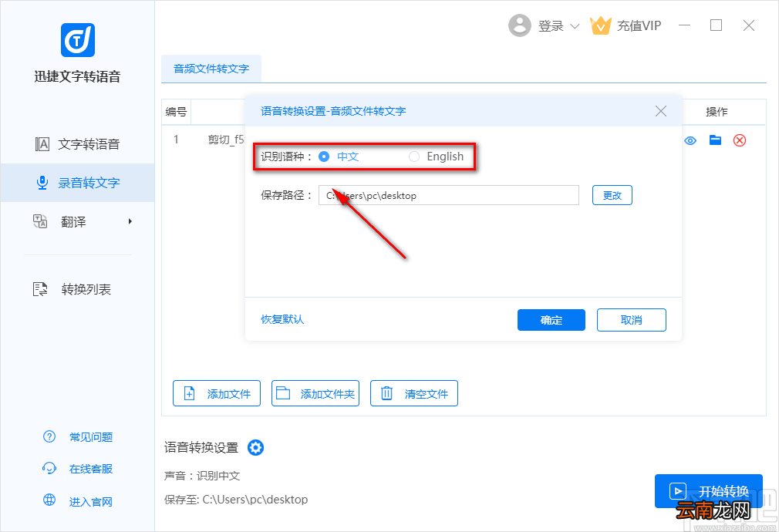The height and width of the screenshot is (532, 779).
Task: Click the 添加文件 plus-document icon
Action: (x=189, y=393)
